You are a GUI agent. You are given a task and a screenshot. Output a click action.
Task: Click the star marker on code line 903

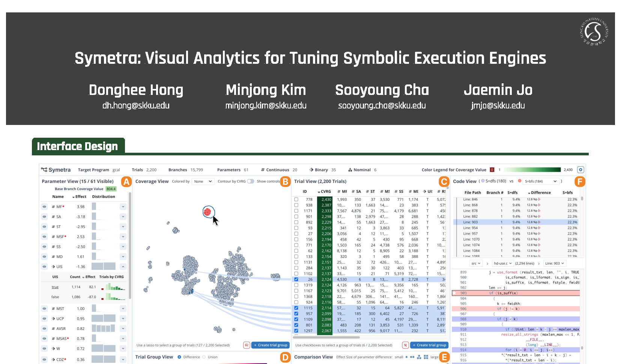point(454,293)
